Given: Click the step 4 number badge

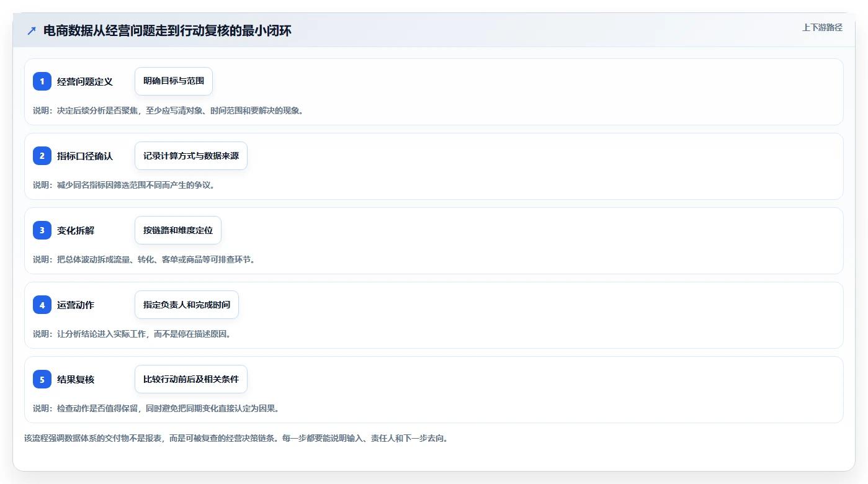Looking at the screenshot, I should pos(42,305).
